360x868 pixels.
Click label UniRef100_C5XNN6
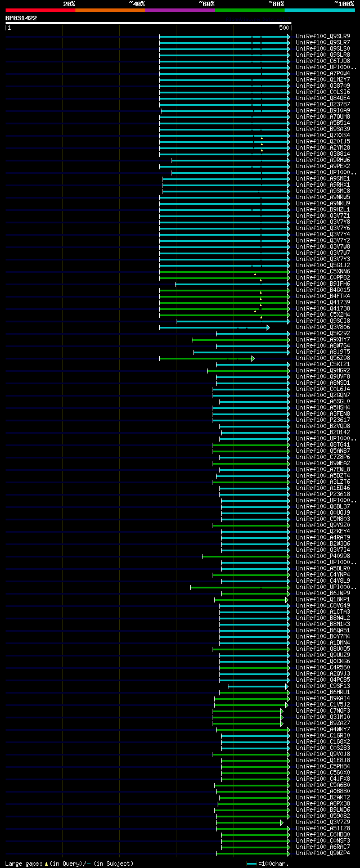[x=323, y=271]
